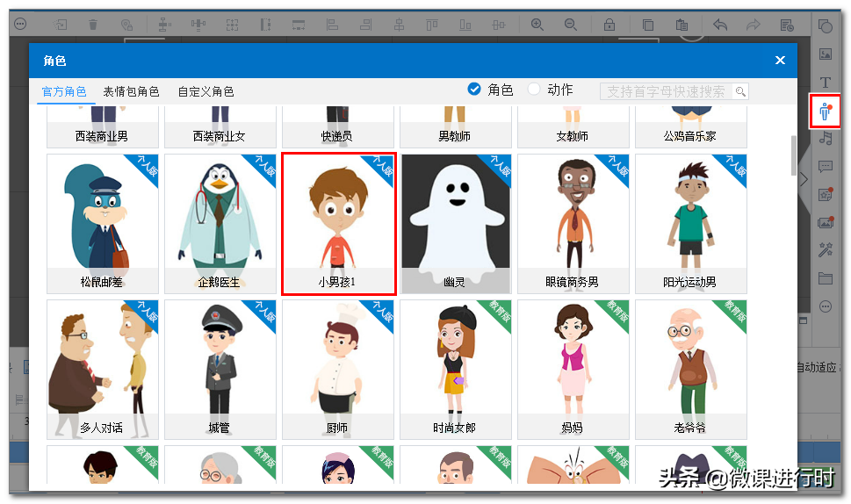
Task: Expand the side panel with the right arrow
Action: coord(804,180)
